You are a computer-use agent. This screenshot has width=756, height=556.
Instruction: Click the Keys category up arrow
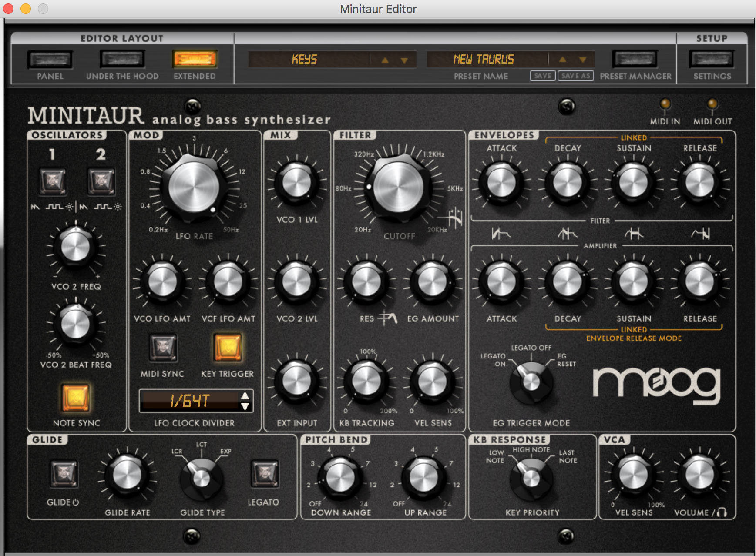[x=385, y=60]
